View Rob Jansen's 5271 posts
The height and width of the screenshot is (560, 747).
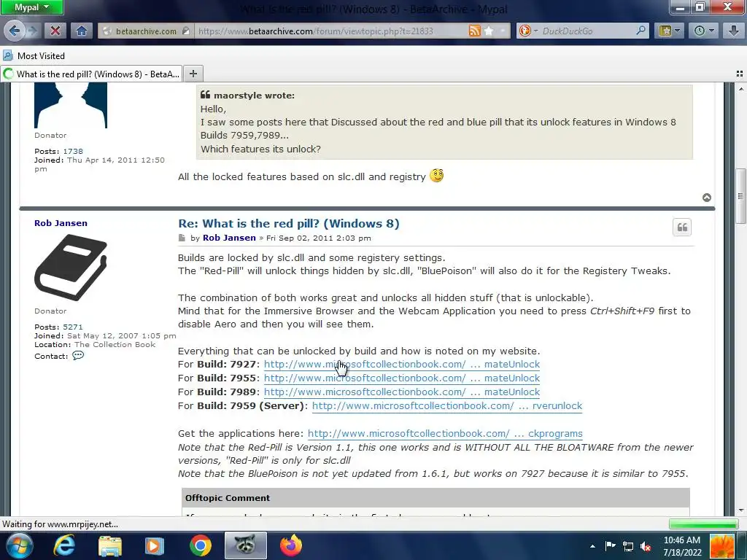point(73,327)
